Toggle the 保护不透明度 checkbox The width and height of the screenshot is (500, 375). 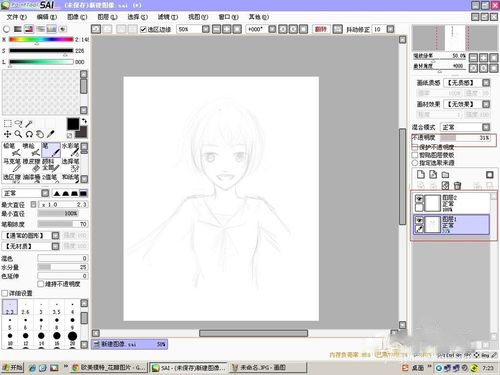pyautogui.click(x=415, y=147)
